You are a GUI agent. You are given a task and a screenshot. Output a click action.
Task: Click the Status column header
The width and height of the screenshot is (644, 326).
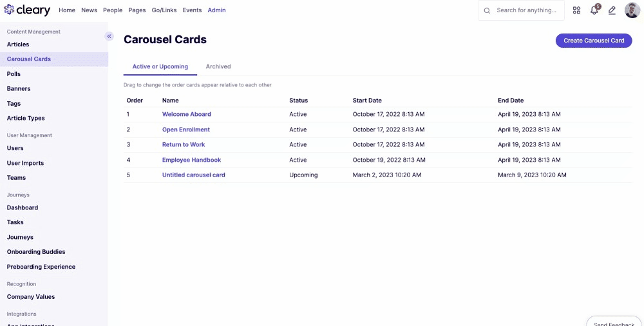[x=299, y=101]
